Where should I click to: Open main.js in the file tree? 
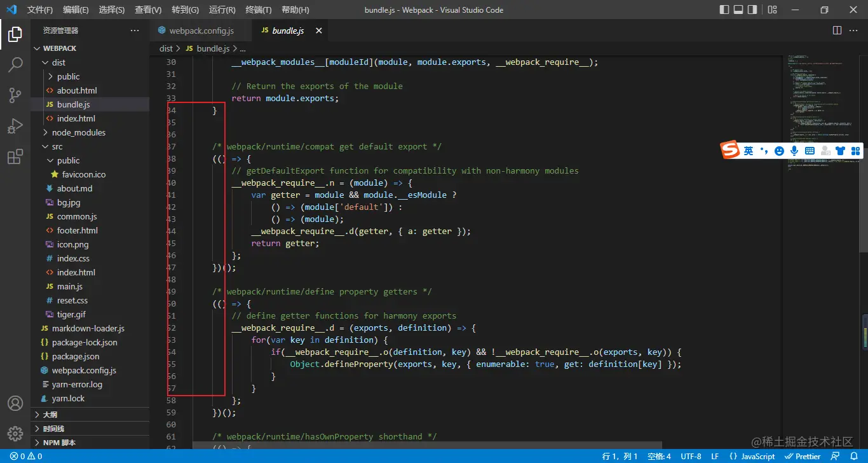click(70, 286)
